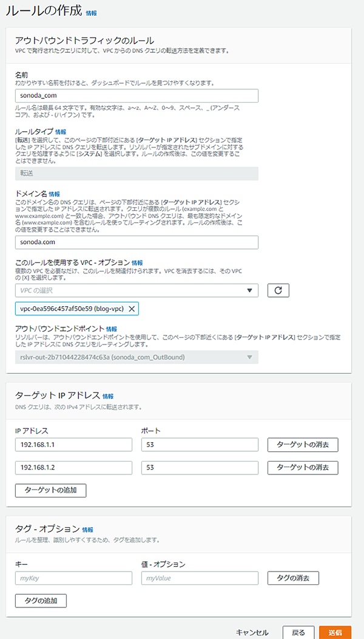Click the refresh VPC list icon button
The width and height of the screenshot is (364, 639).
tap(278, 290)
